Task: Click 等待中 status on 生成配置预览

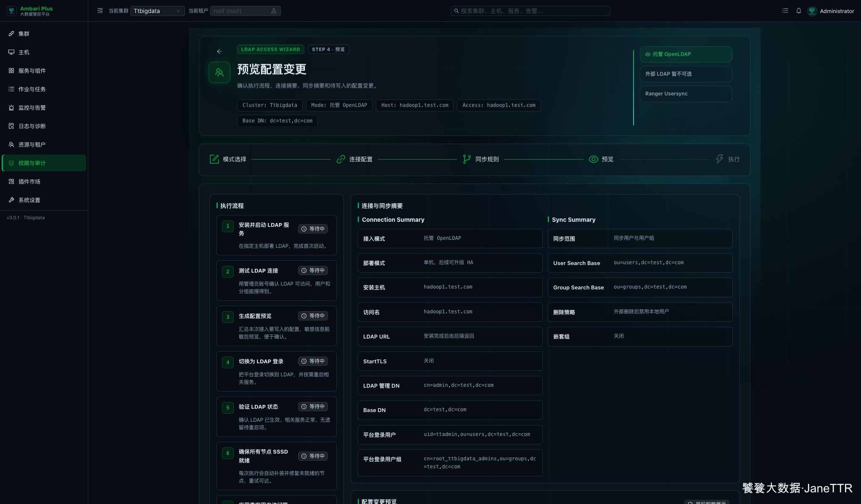Action: (x=313, y=316)
